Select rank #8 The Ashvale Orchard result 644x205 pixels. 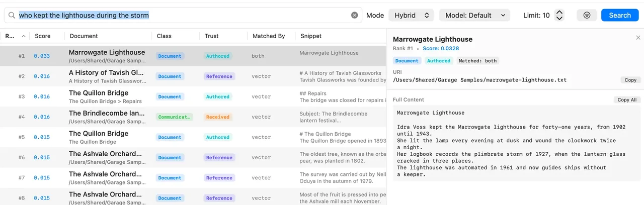[193, 196]
